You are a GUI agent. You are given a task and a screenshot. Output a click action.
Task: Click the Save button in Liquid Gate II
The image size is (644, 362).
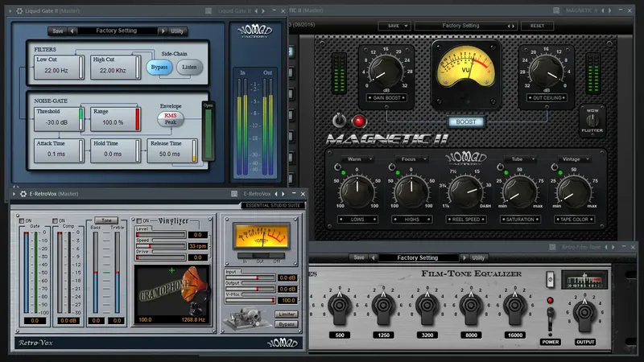pos(58,31)
